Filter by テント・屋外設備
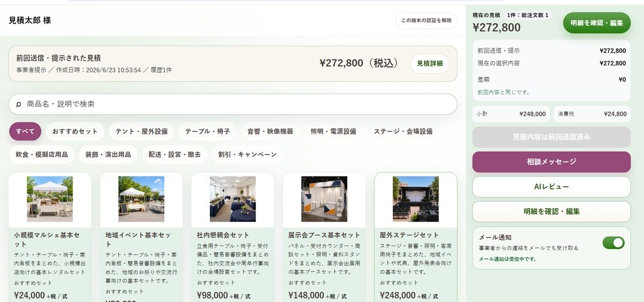The image size is (644, 302). coord(142,131)
